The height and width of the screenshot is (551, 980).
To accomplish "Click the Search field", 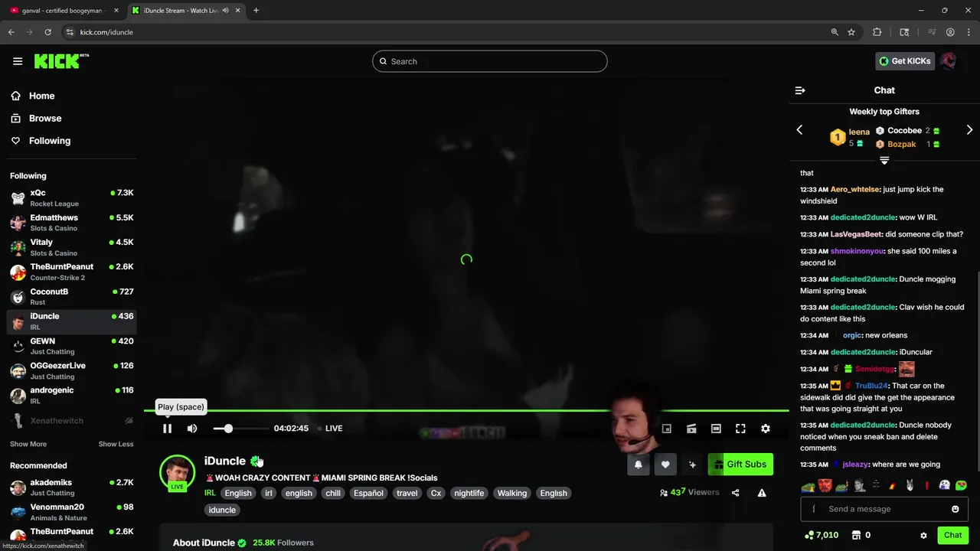I will [x=490, y=61].
